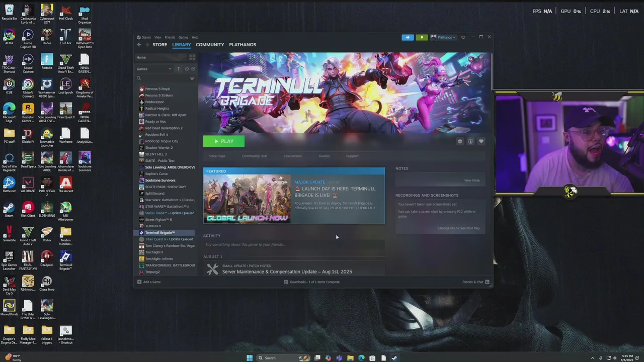Click the ready-to-play filter icon
Viewport: 644px width, 362px height.
click(193, 69)
